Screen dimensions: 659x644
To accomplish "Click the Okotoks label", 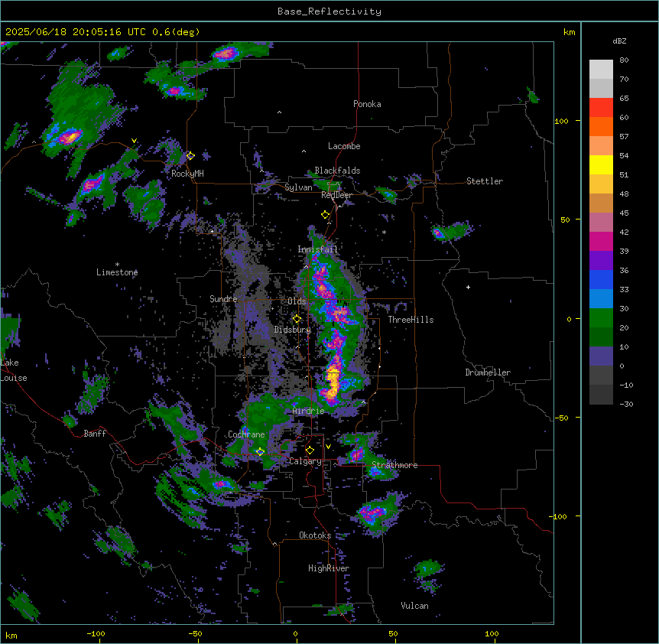I will click(315, 535).
